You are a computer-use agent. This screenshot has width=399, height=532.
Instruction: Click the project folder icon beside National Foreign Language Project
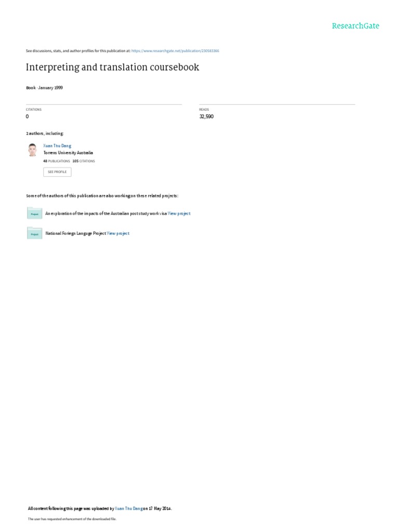coord(34,233)
